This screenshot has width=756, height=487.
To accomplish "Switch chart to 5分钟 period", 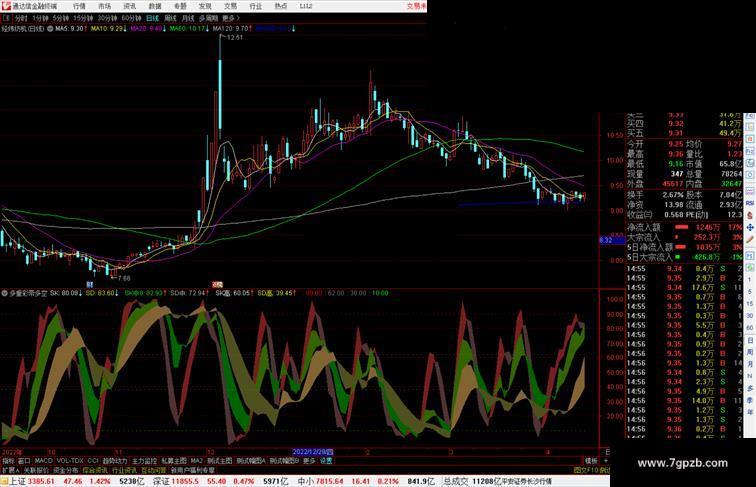I will (61, 18).
